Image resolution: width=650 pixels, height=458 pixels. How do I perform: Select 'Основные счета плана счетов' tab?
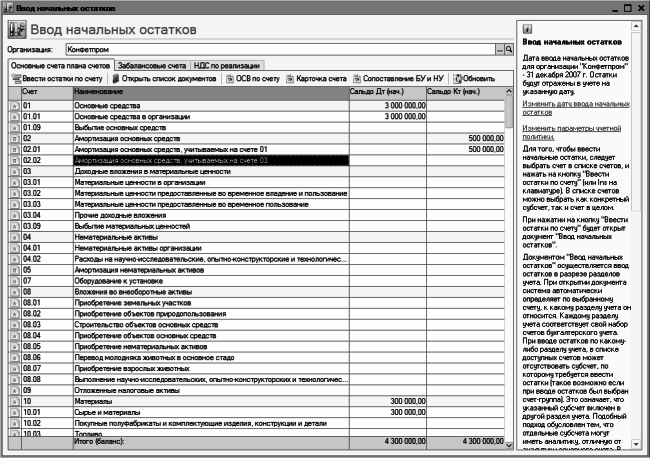(x=61, y=65)
